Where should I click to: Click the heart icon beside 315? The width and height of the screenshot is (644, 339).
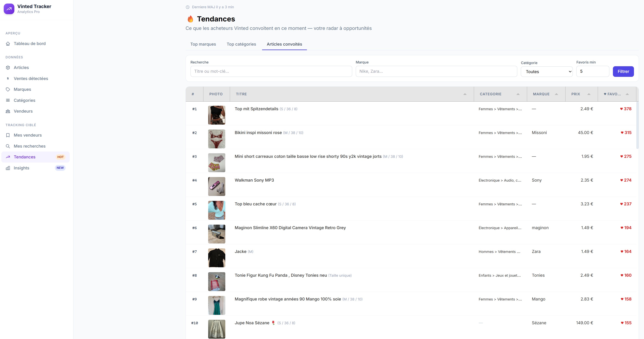click(622, 133)
